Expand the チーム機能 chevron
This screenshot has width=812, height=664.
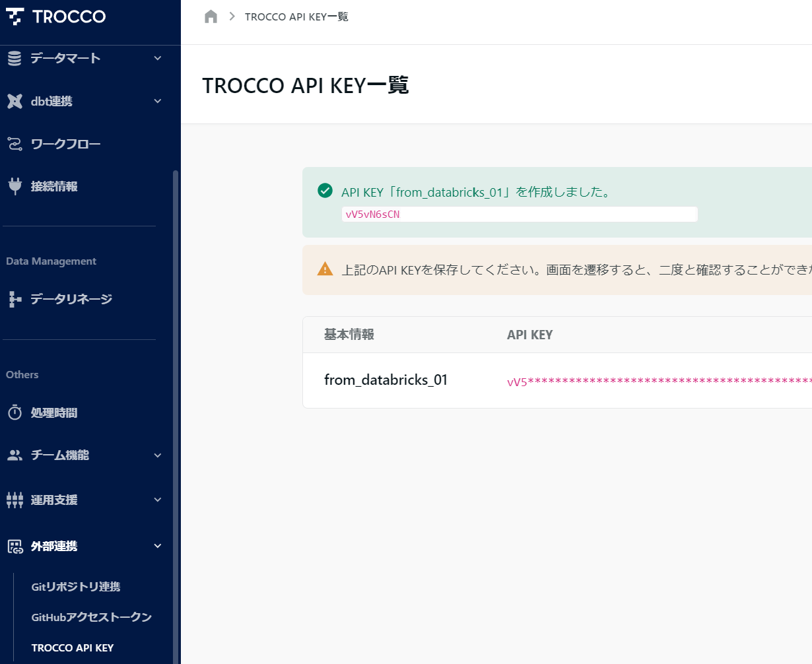click(158, 455)
